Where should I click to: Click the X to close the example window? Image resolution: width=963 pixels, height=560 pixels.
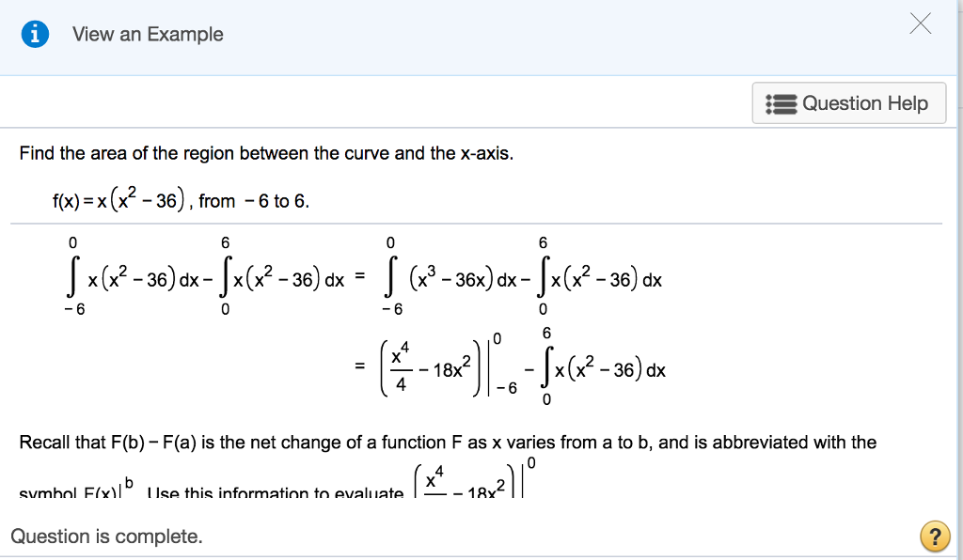920,24
